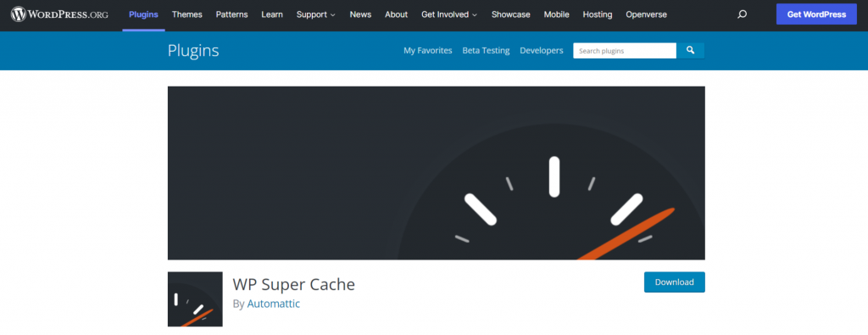Focus the Search plugins input field
868x335 pixels.
coord(625,50)
